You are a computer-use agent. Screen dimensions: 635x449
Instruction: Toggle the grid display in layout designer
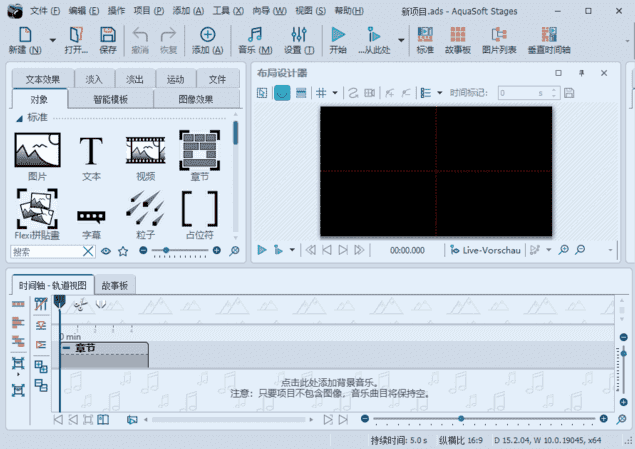click(x=321, y=93)
